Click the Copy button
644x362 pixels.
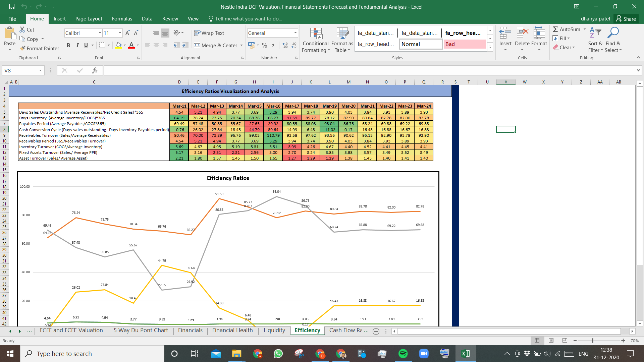click(29, 39)
